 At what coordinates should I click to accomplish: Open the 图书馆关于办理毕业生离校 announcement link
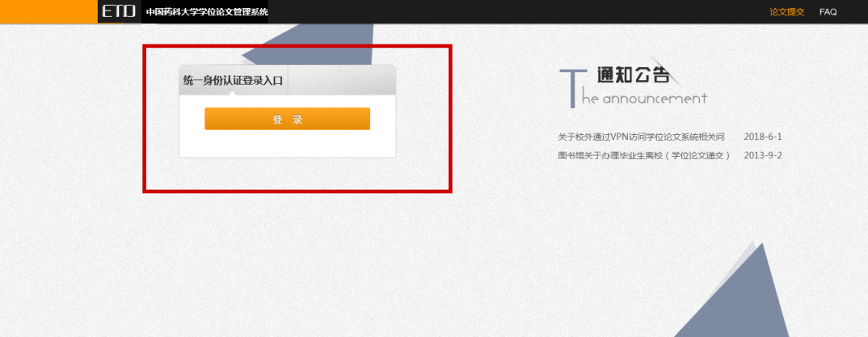coord(643,155)
